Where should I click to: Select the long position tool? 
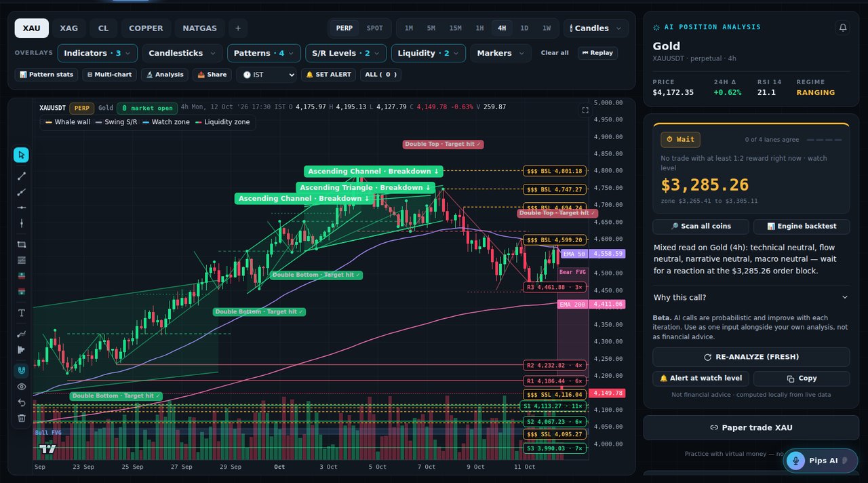click(21, 275)
